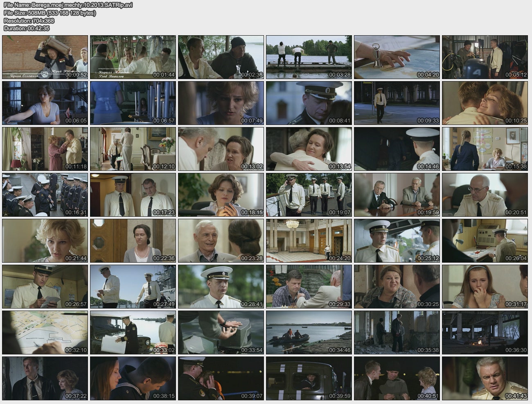The image size is (532, 404).
Task: Select the thumbnail timestamped 00:21:44
Action: tap(45, 241)
